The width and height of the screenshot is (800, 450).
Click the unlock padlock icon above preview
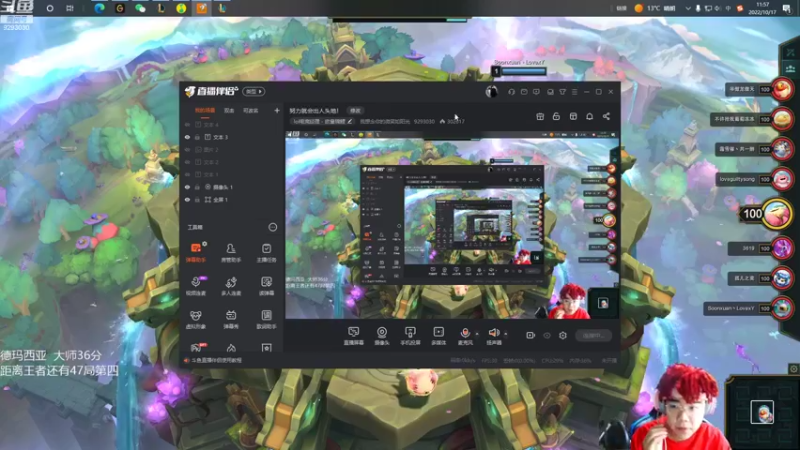click(556, 116)
